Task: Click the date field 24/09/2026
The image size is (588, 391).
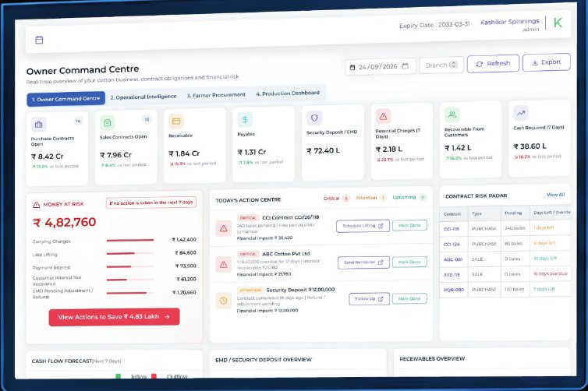Action: [381, 67]
